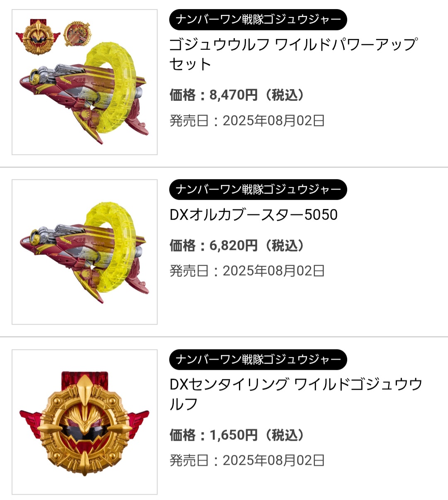The image size is (448, 500).
Task: Open the DXセンタイリング ワイルドゴジュウウルフ thumbnail
Action: (85, 422)
